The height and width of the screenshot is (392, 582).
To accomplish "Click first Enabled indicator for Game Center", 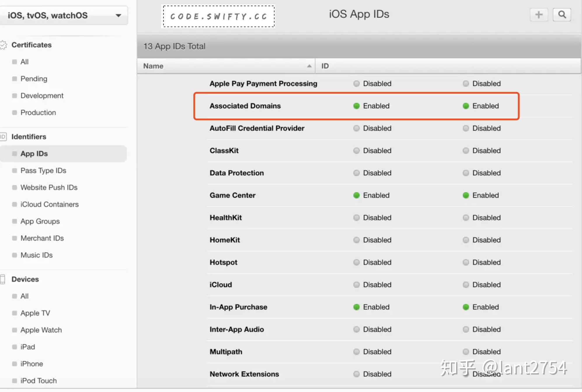I will [356, 195].
